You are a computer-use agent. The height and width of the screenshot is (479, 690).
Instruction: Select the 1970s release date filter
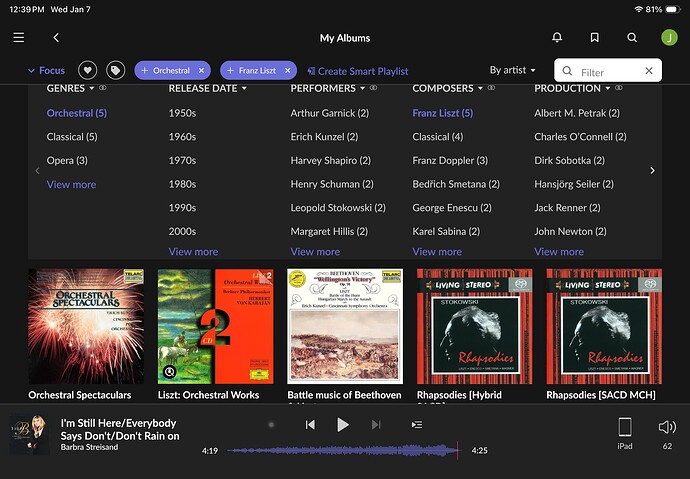183,160
